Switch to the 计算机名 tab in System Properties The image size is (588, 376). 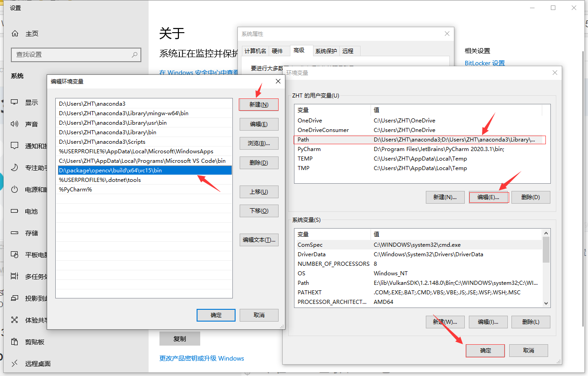255,51
